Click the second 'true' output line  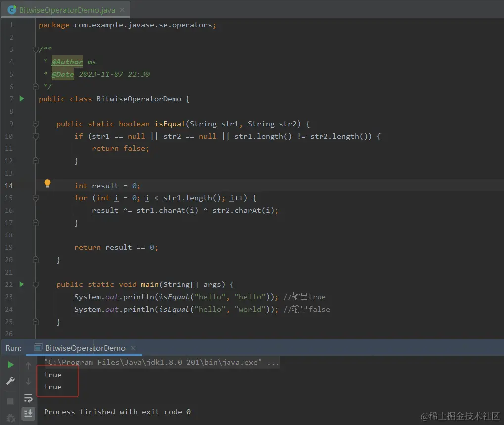53,387
